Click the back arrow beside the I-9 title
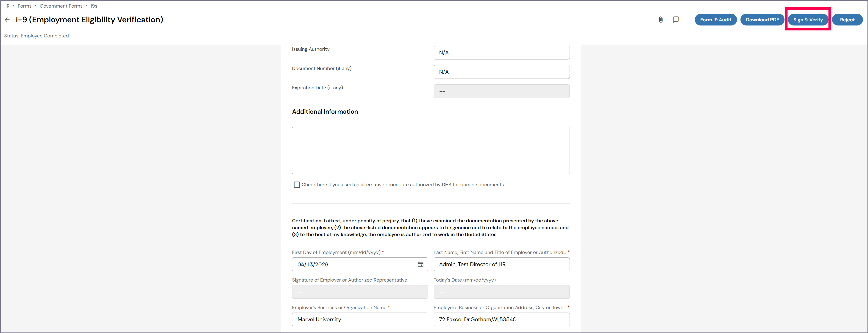Viewport: 868px width, 333px height. [x=7, y=20]
